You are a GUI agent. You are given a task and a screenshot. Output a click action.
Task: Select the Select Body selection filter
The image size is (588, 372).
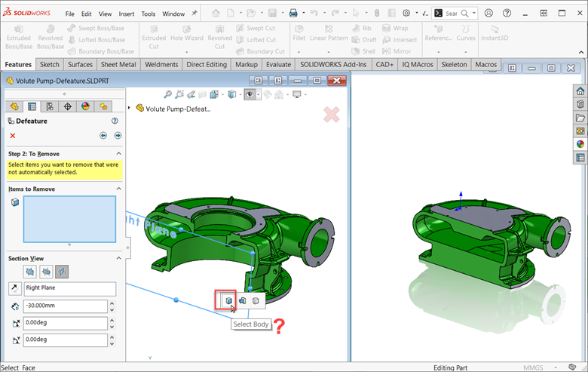(x=228, y=300)
